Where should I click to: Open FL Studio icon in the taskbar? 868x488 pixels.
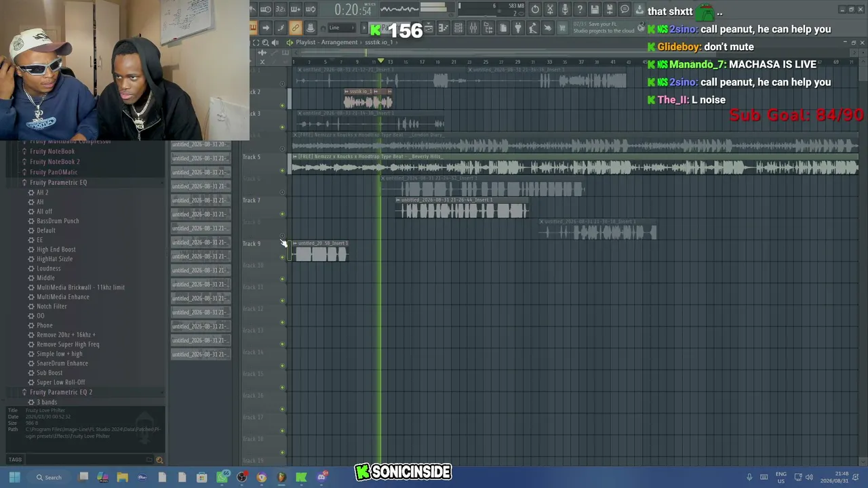click(281, 477)
